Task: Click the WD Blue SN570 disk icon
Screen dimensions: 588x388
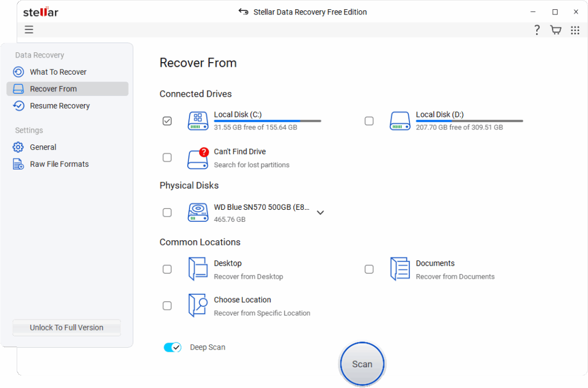Action: pos(198,212)
